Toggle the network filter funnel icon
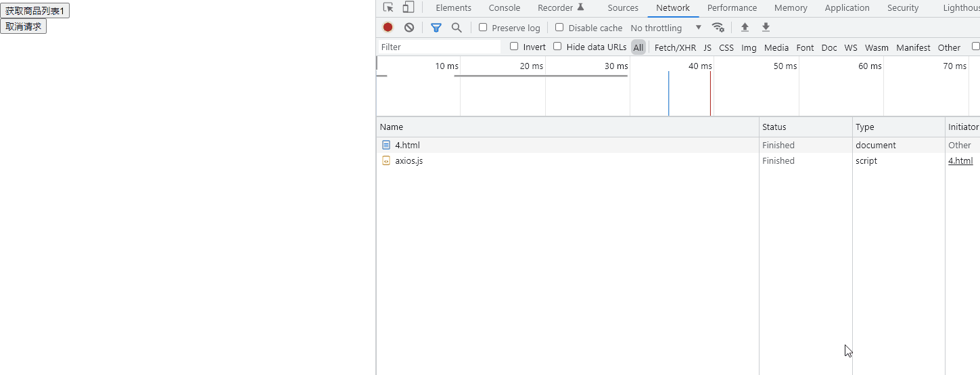The image size is (980, 375). (x=436, y=27)
